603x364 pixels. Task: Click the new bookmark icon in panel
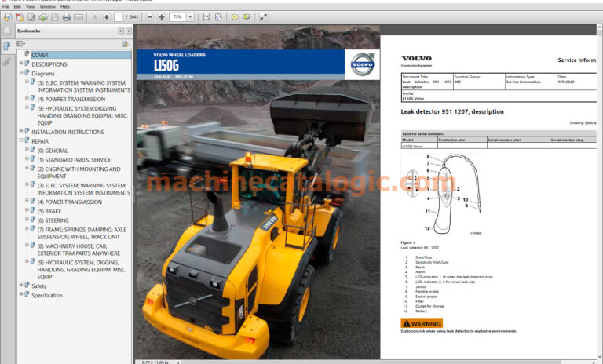pos(126,44)
